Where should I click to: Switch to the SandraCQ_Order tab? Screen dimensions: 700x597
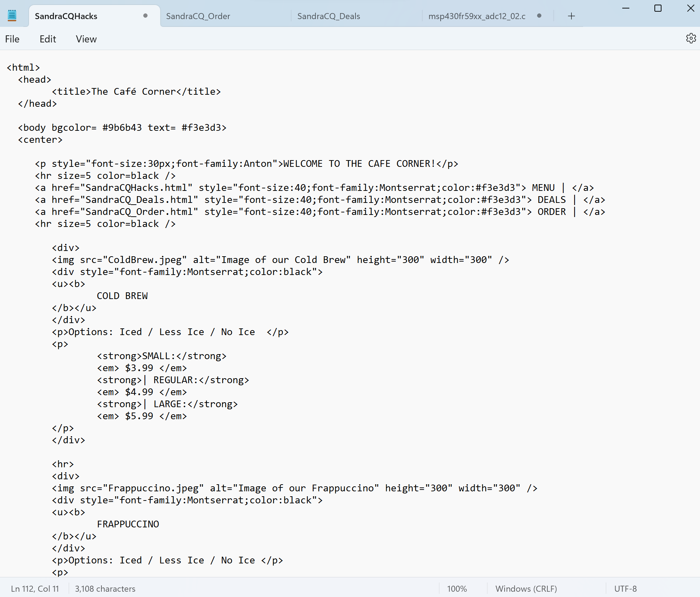click(198, 16)
